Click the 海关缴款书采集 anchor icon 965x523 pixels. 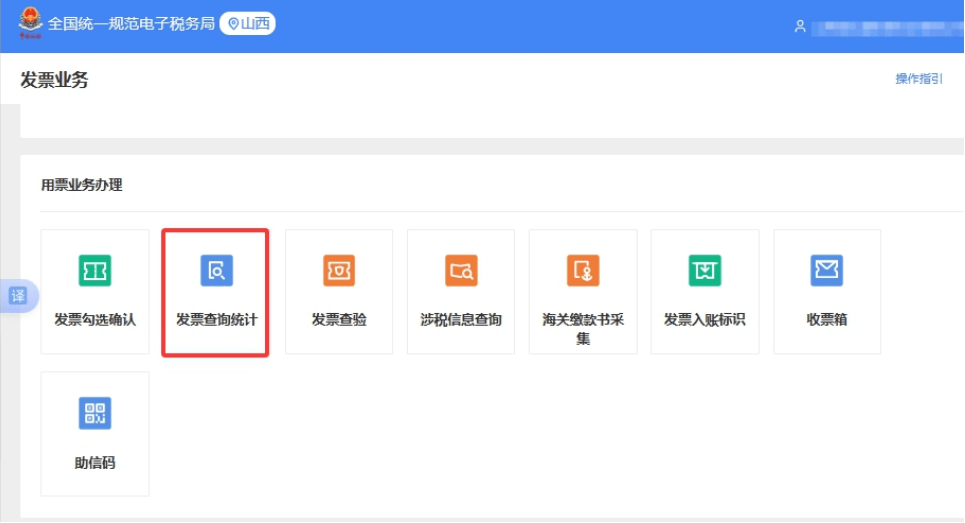pyautogui.click(x=583, y=271)
